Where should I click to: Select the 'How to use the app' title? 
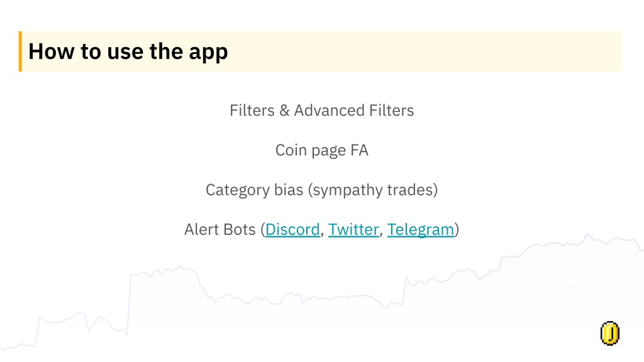(x=128, y=52)
